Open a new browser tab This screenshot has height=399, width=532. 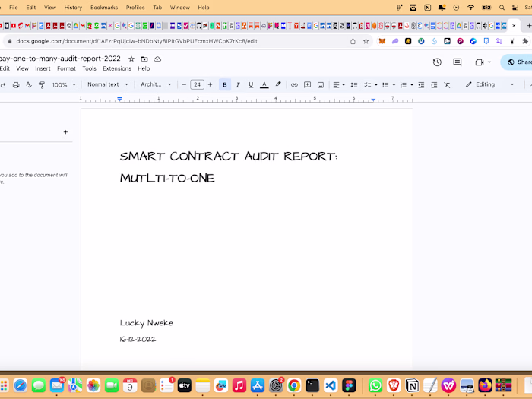pyautogui.click(x=529, y=25)
